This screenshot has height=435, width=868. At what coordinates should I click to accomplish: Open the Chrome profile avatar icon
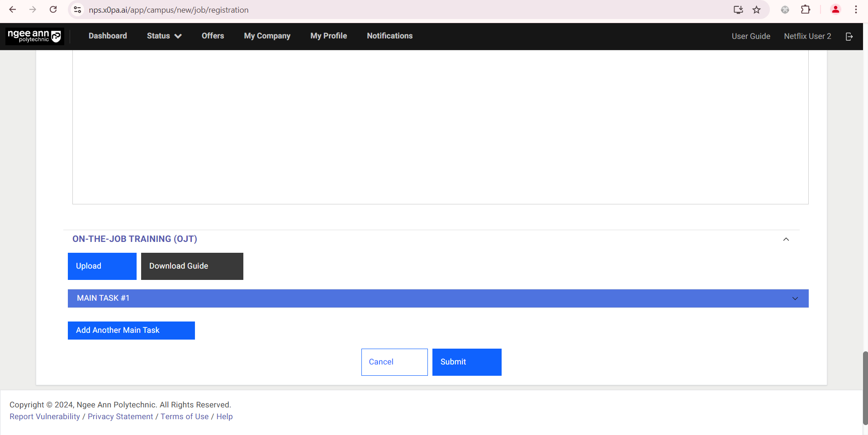835,9
